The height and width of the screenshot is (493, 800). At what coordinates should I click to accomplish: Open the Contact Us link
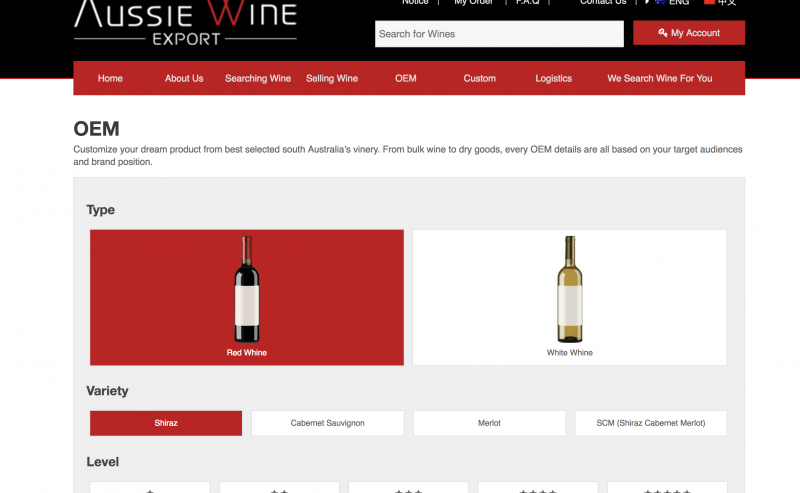603,2
